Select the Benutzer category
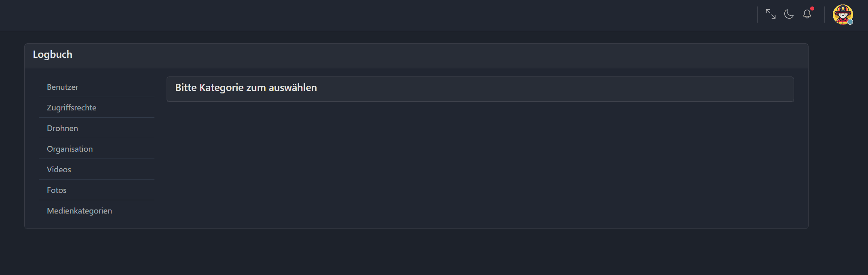Screen dimensions: 868x275 click(x=63, y=87)
